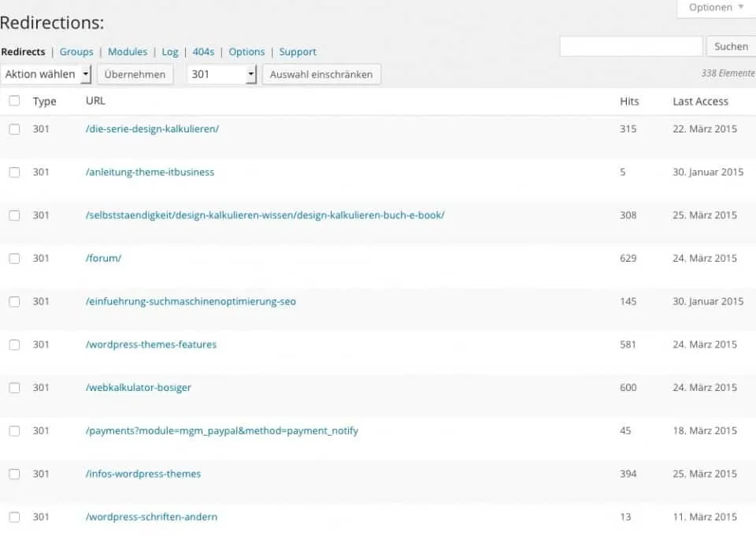Image resolution: width=756 pixels, height=543 pixels.
Task: Sort the table by Hits column header
Action: point(629,101)
